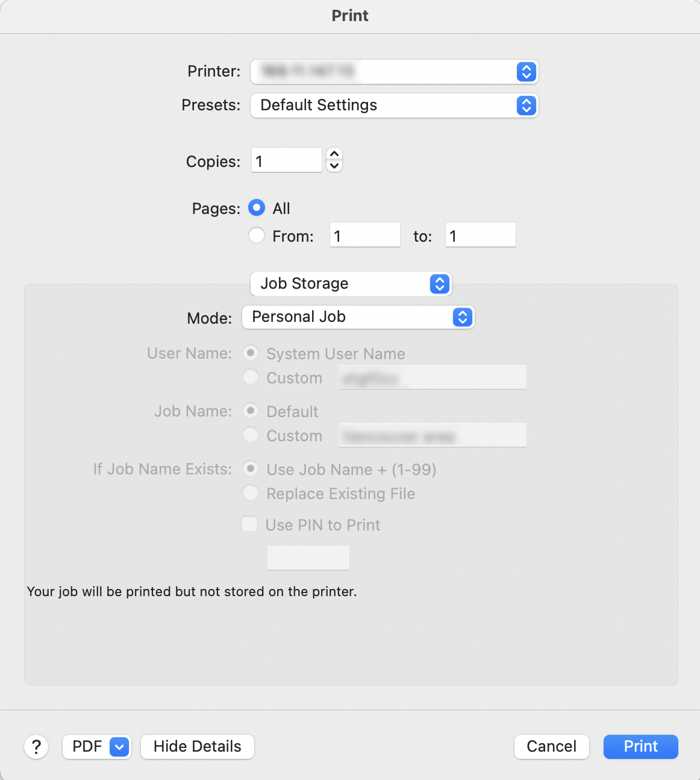Decrease copies with the stepper down arrow

point(334,166)
